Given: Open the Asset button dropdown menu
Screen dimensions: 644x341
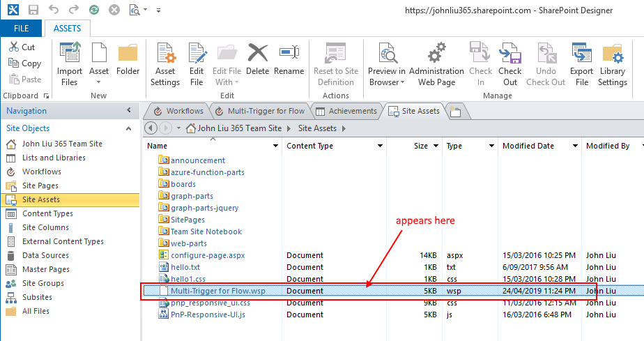Looking at the screenshot, I should point(99,82).
